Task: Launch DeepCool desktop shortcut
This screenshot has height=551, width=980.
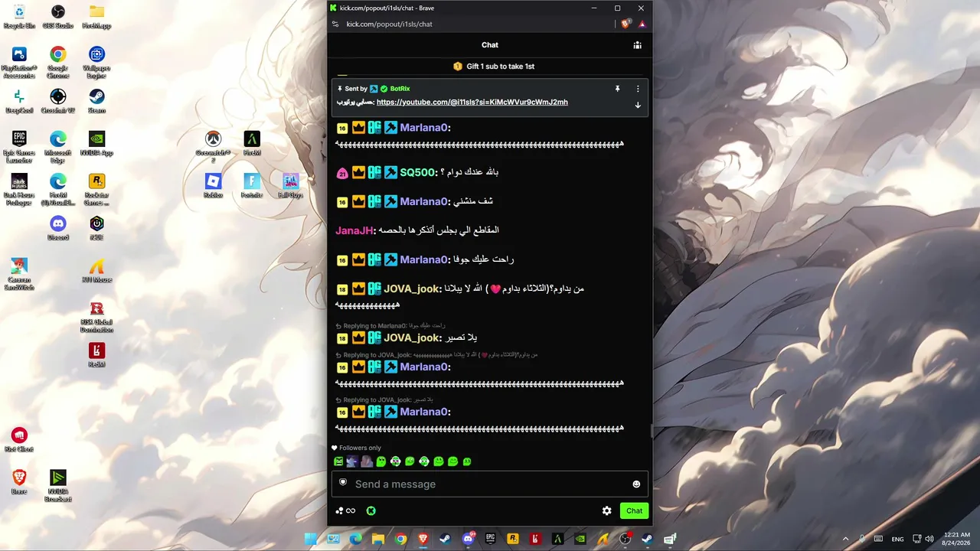Action: (x=19, y=101)
